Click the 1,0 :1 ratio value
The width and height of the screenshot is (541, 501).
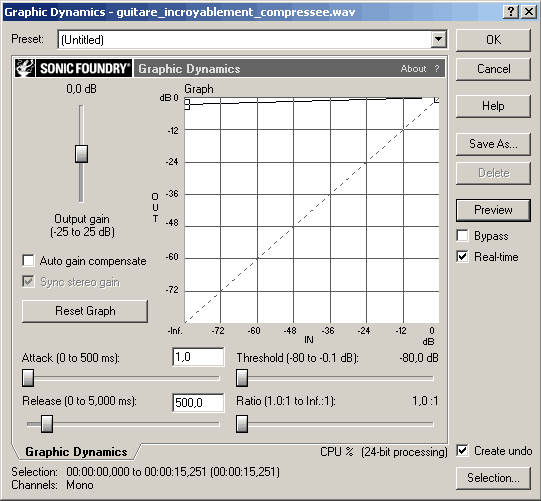coord(425,401)
